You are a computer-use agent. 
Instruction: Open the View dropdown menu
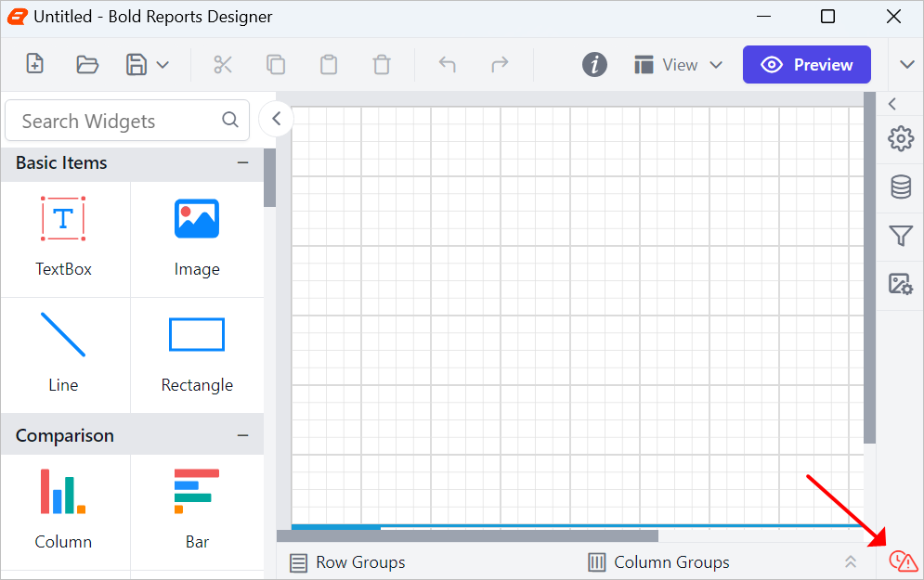[x=678, y=65]
